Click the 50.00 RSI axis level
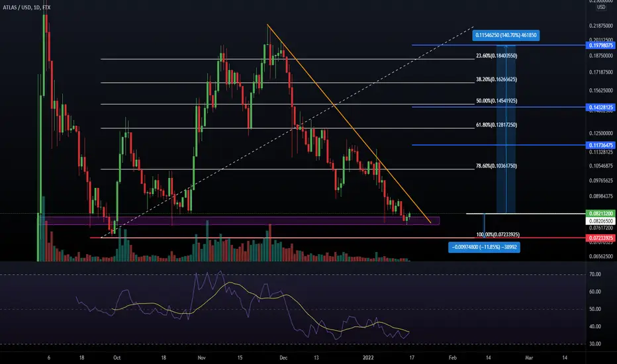The height and width of the screenshot is (364, 617). [x=595, y=309]
